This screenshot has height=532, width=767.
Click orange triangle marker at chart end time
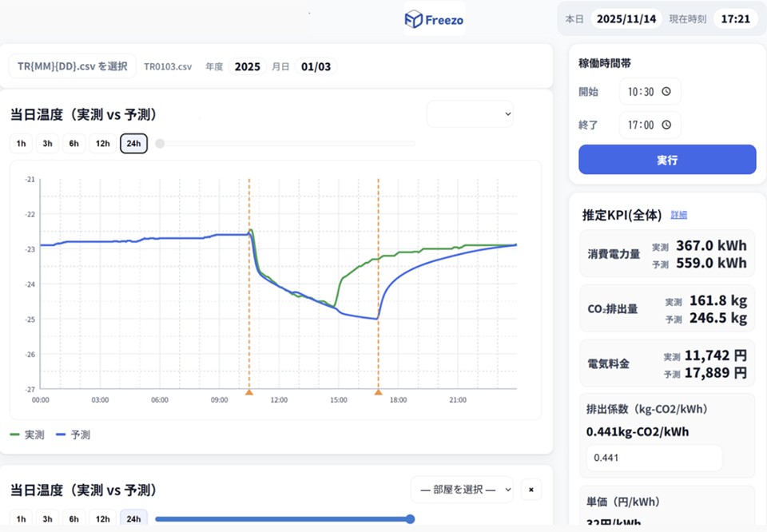coord(378,392)
